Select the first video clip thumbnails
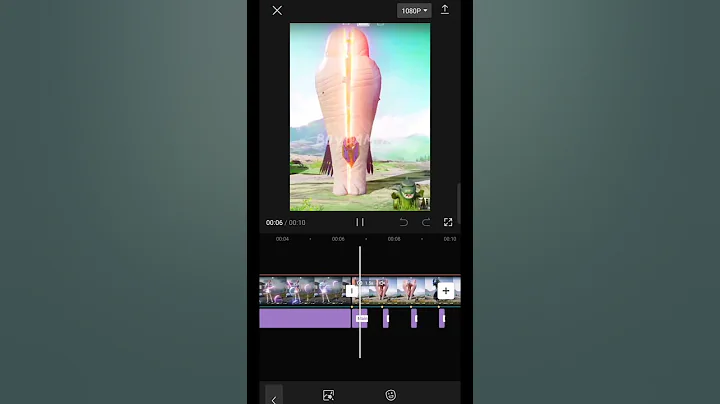 pos(305,291)
